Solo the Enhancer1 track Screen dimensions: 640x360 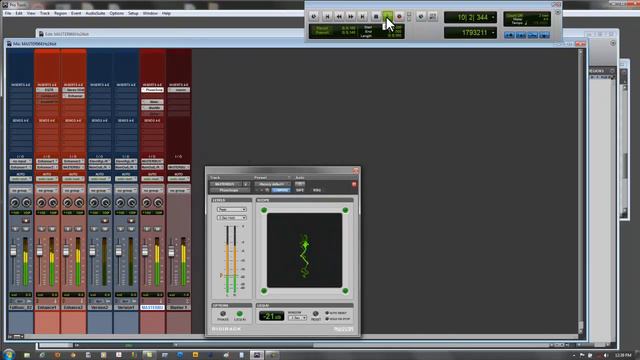42,229
